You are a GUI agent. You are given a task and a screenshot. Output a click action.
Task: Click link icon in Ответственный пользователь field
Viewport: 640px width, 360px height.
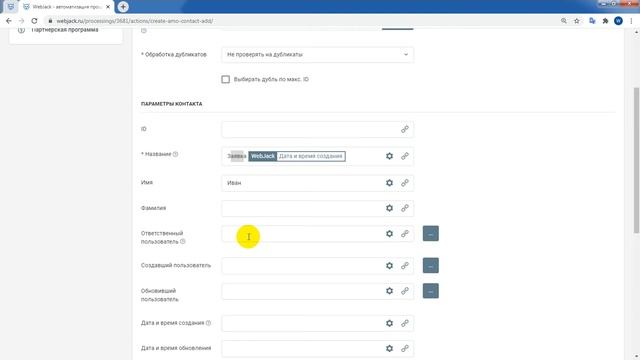tap(404, 233)
